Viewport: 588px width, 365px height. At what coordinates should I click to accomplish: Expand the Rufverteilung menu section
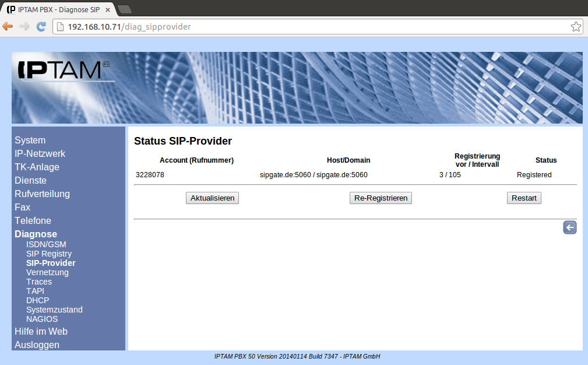42,194
